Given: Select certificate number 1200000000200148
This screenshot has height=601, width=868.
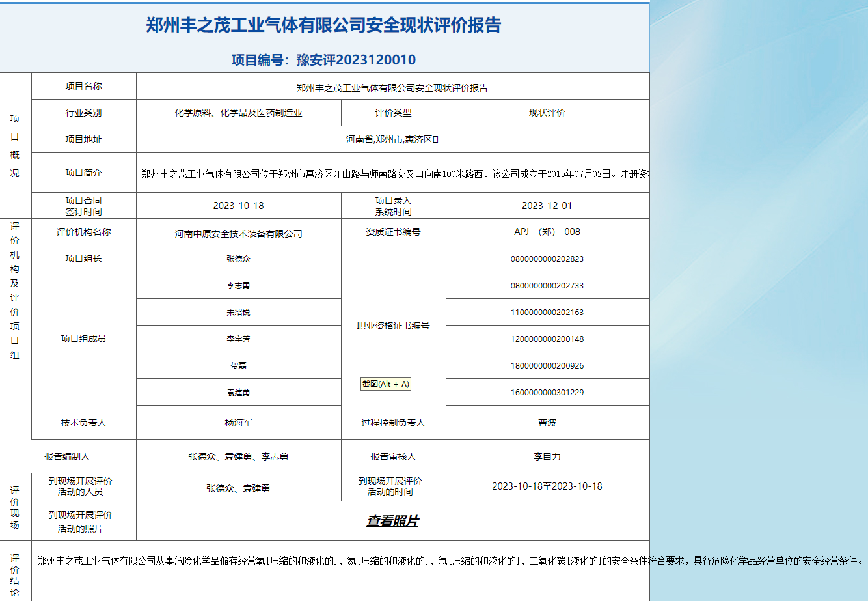Looking at the screenshot, I should (547, 339).
